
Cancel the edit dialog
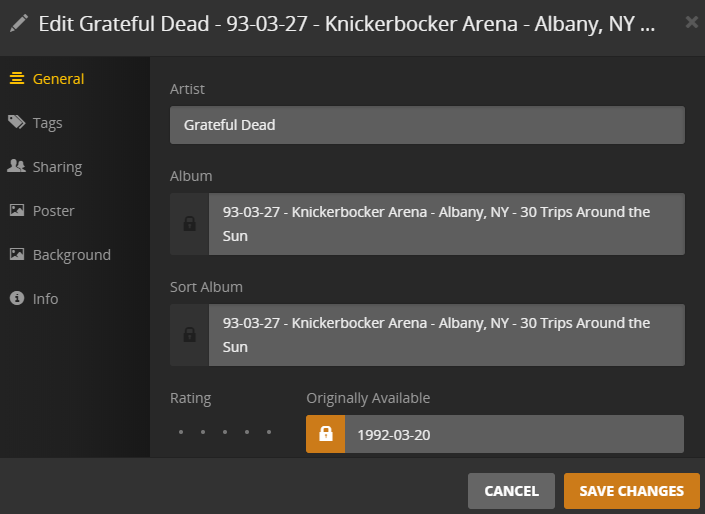point(511,491)
